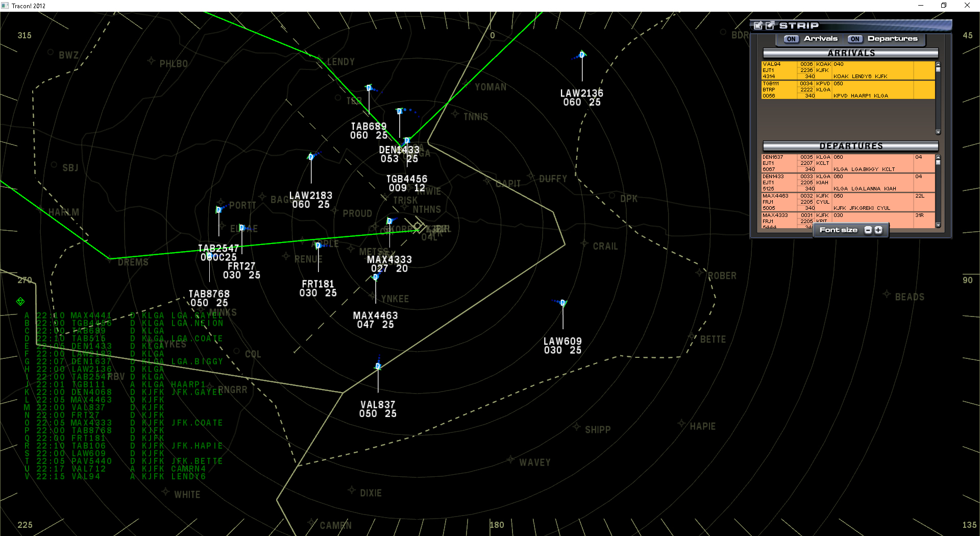Image resolution: width=980 pixels, height=536 pixels.
Task: Select the MAX4463 aircraft target icon
Action: [376, 277]
